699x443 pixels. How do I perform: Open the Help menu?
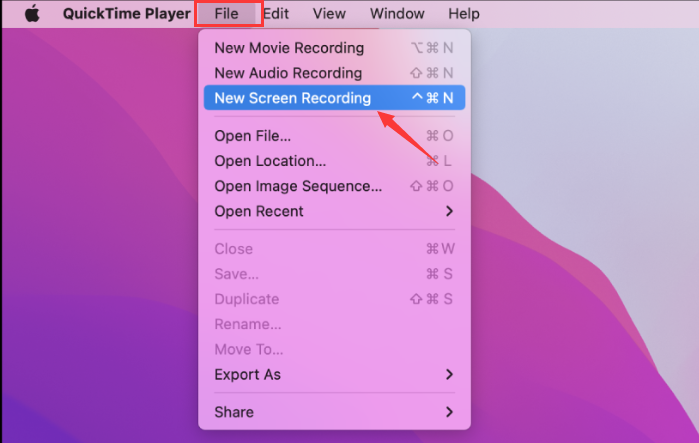(x=463, y=14)
